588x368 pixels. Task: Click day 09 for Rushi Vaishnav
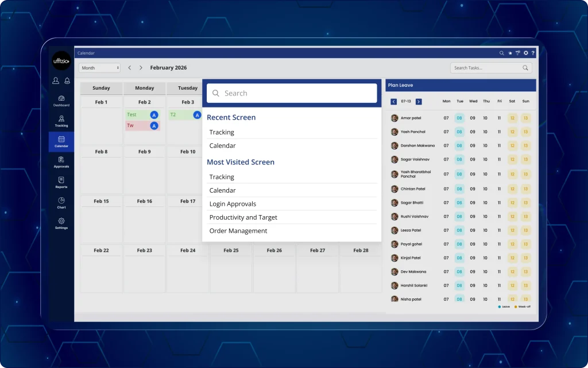473,217
